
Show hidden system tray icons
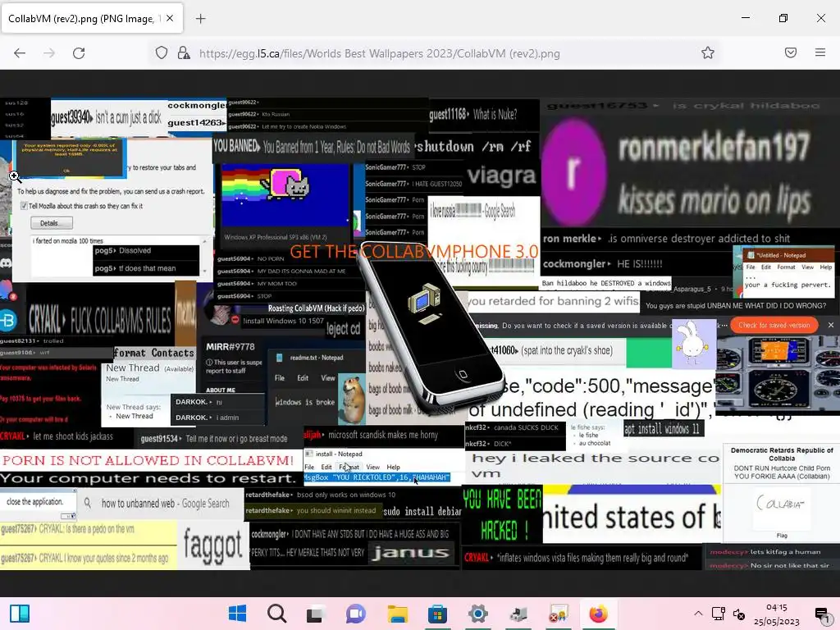pos(698,614)
